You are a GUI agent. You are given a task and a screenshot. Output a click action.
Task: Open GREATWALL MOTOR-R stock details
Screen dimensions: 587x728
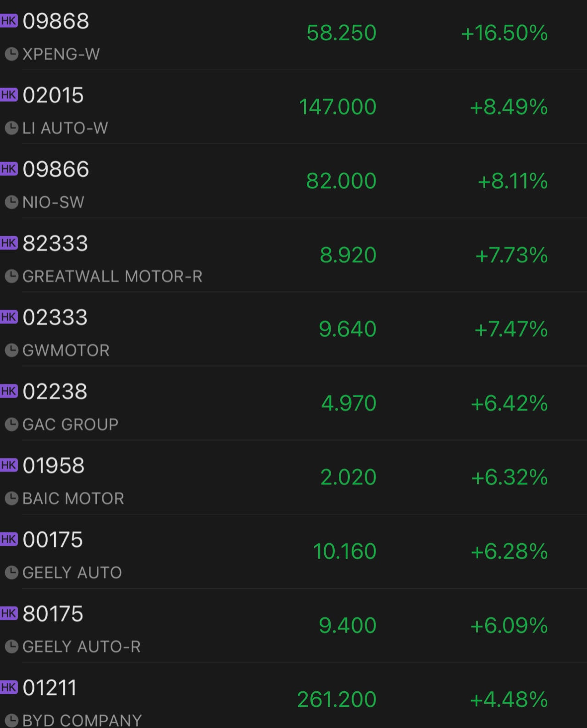[293, 255]
